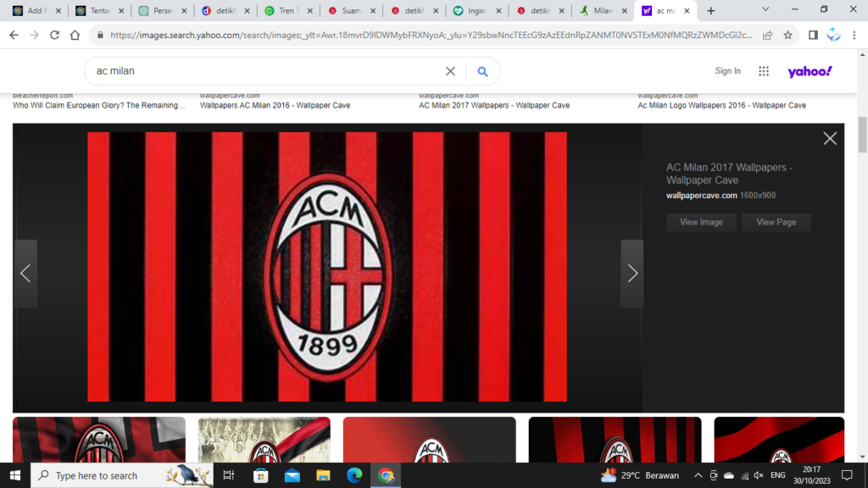This screenshot has width=868, height=488.
Task: Launch Microsoft Edge from the taskbar
Action: pos(354,475)
